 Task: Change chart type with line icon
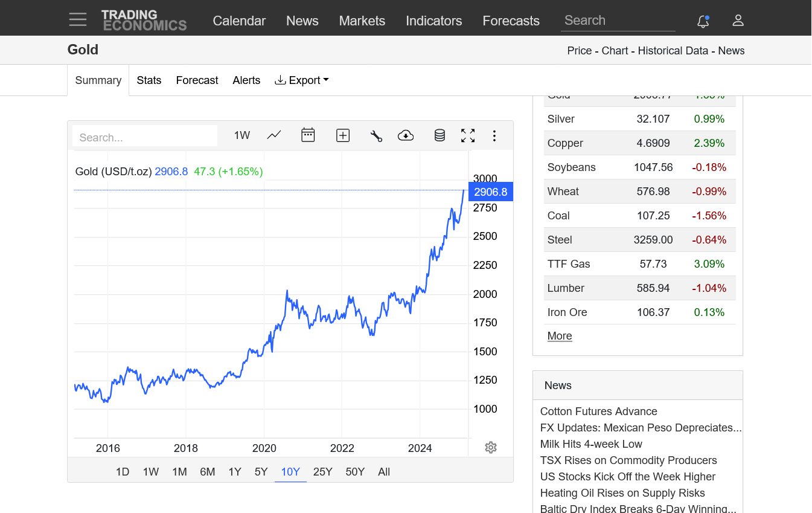[x=274, y=135]
